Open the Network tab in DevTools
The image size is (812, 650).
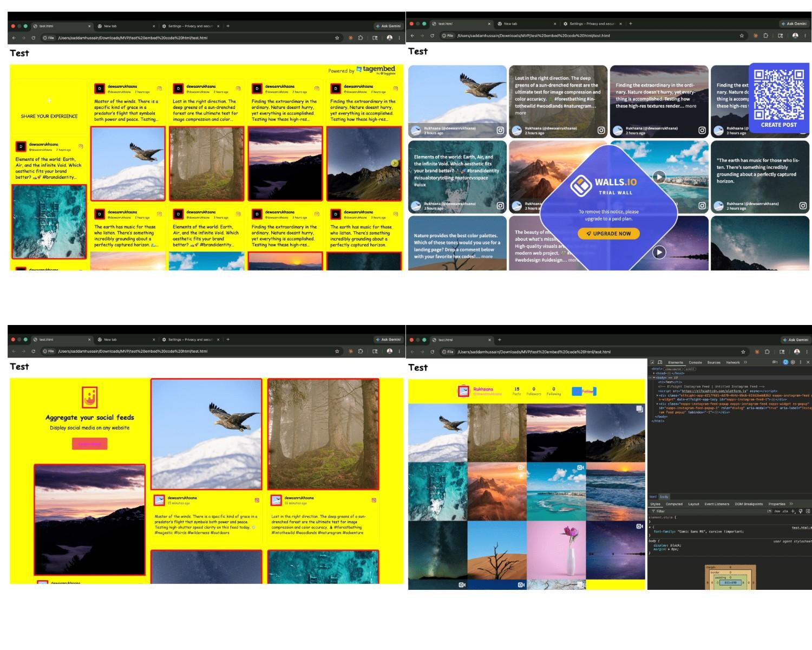[733, 362]
